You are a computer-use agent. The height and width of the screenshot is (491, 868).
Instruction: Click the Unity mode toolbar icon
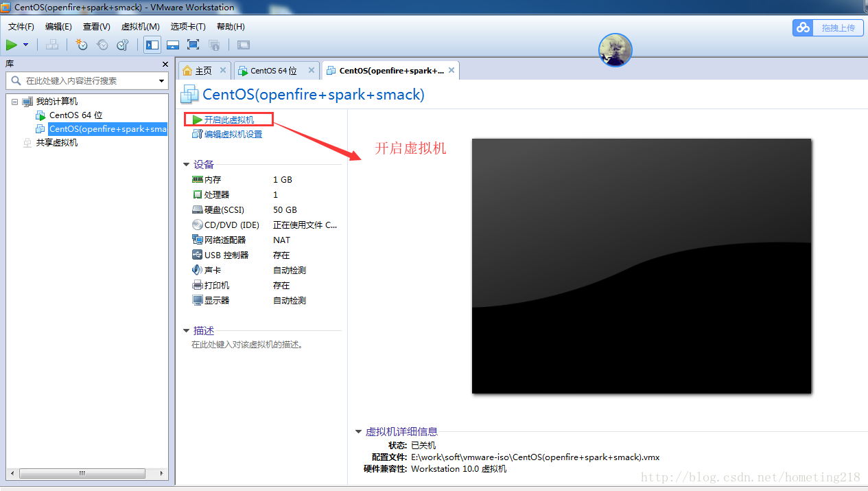(214, 45)
